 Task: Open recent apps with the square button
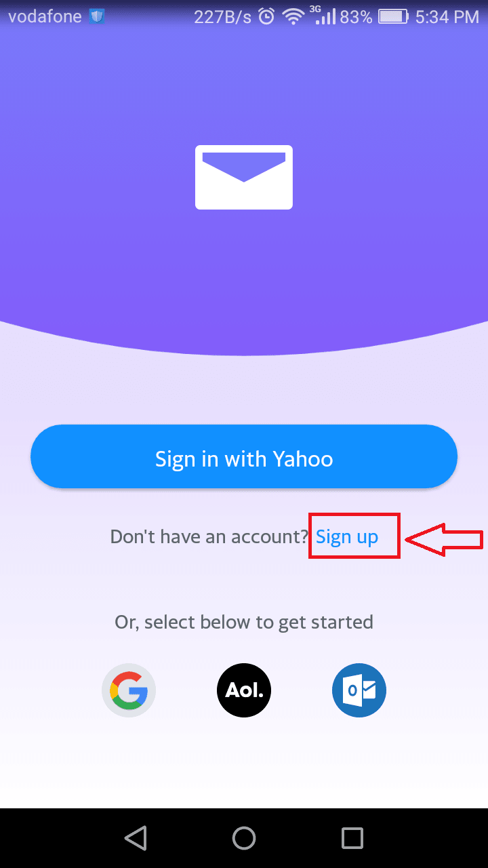(352, 838)
